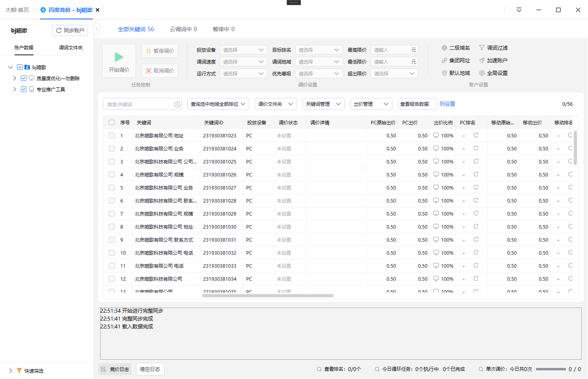Click the bidding log document icon
The width and height of the screenshot is (588, 379).
click(103, 369)
